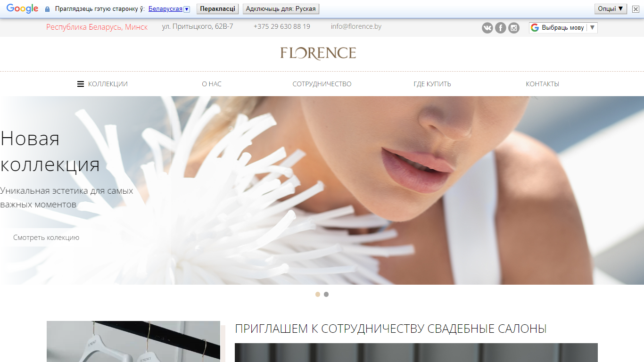
Task: Open the Instagram social icon
Action: coord(513,28)
